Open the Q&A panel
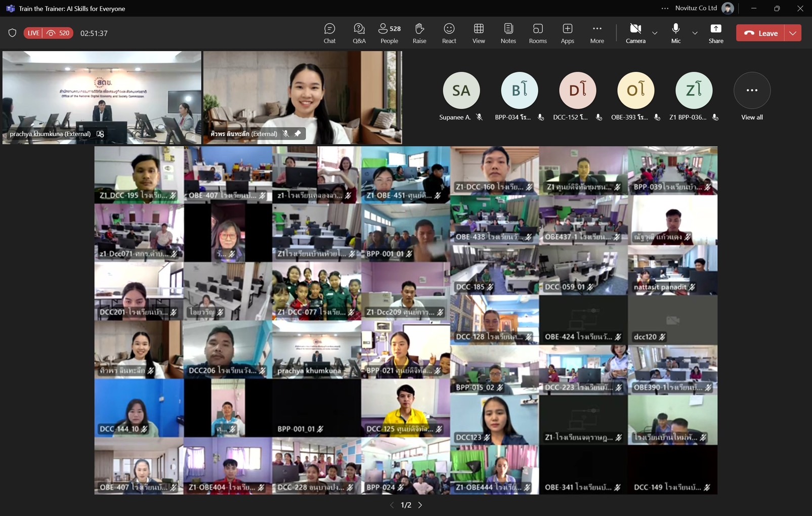812x516 pixels. [x=359, y=33]
